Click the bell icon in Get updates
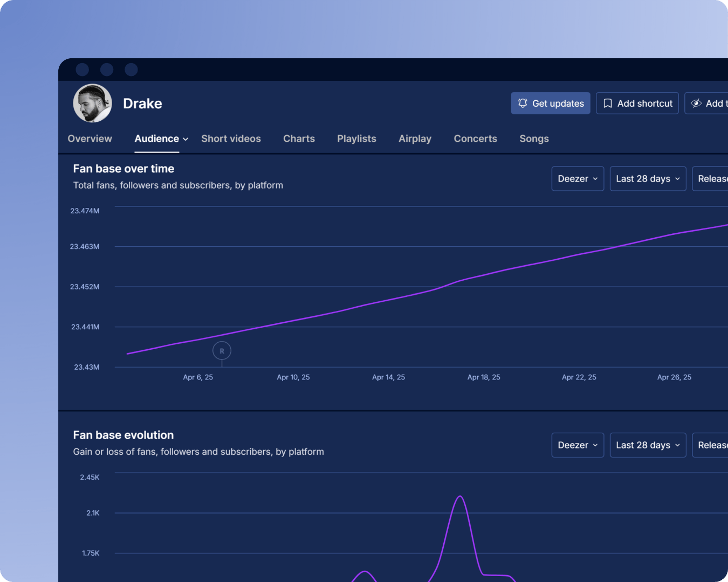The image size is (728, 582). pyautogui.click(x=523, y=103)
